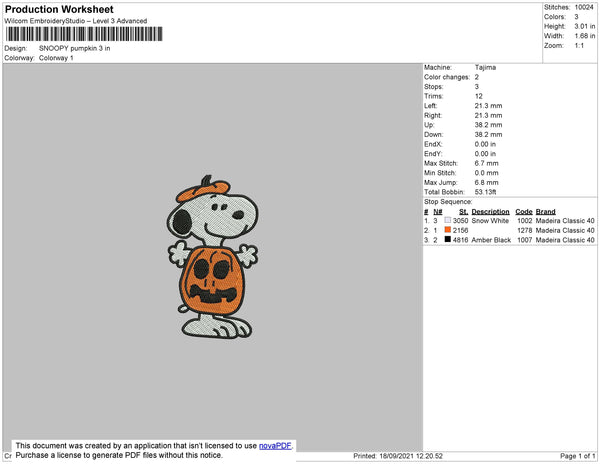Select the 'Code' column header

coord(524,212)
